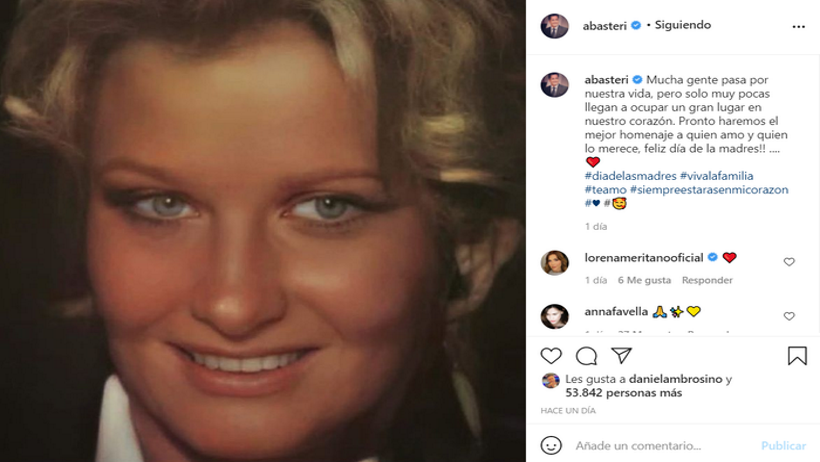Like annafavella's comment heart
Screen dimensions: 820x462
point(789,316)
